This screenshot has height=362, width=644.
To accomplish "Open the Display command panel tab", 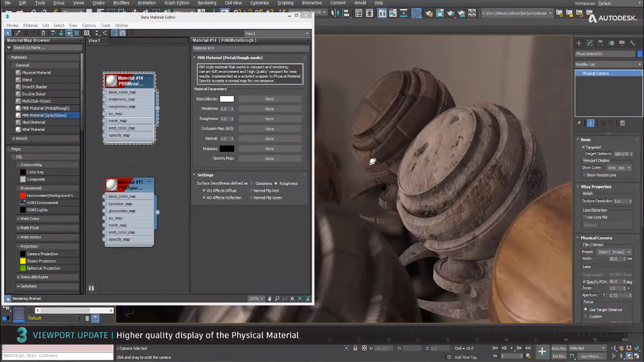I will [622, 43].
